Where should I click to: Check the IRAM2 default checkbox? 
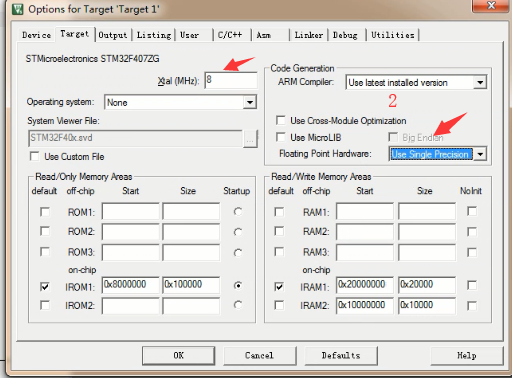point(279,305)
